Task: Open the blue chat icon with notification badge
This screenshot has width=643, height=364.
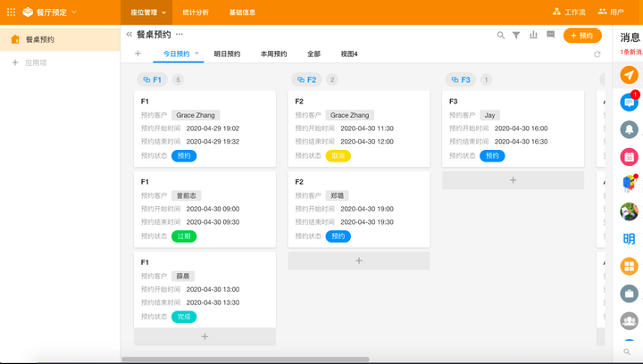Action: [x=629, y=102]
